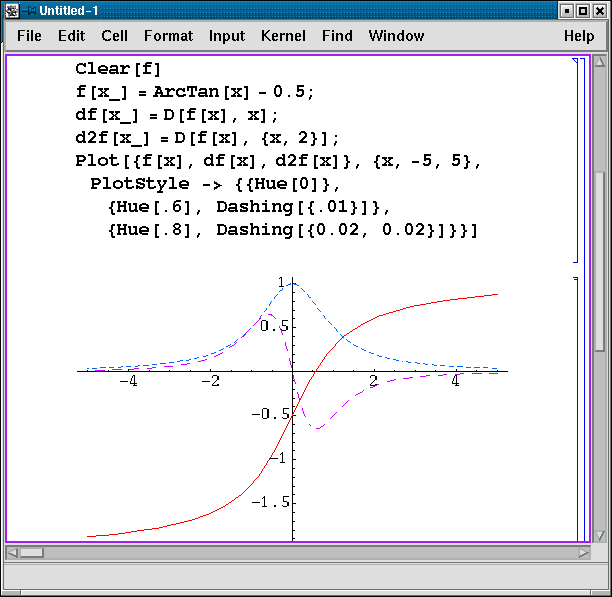
Task: Close the Untitled-1 window
Action: pos(600,11)
